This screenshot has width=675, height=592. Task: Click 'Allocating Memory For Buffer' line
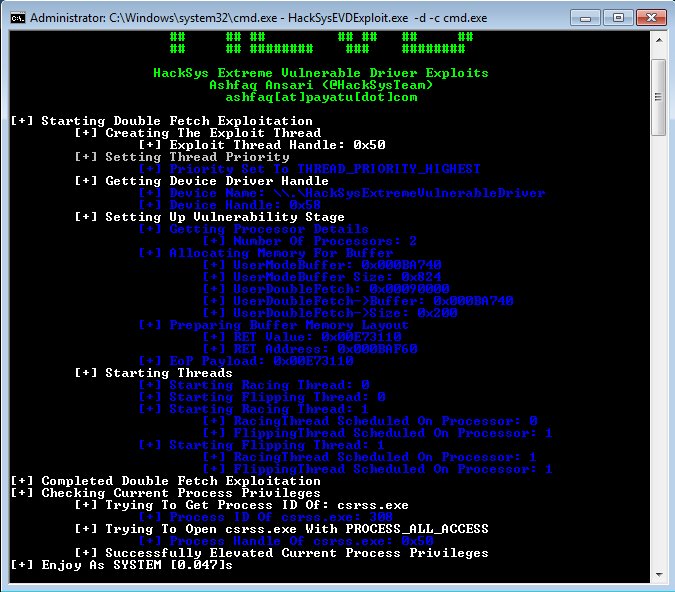tap(266, 253)
